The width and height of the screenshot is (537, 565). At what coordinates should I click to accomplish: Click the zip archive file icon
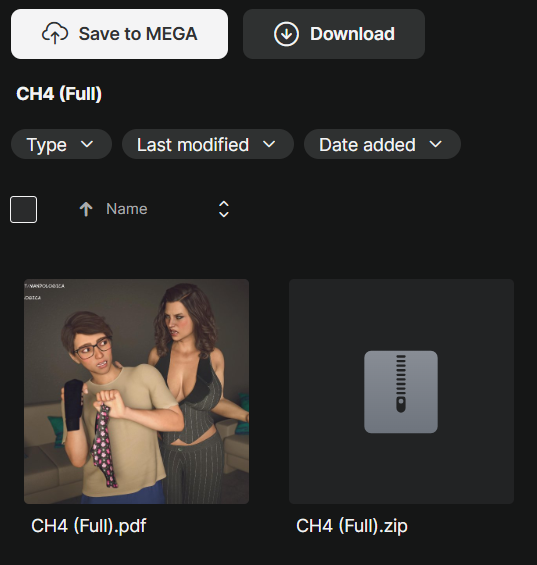(401, 392)
